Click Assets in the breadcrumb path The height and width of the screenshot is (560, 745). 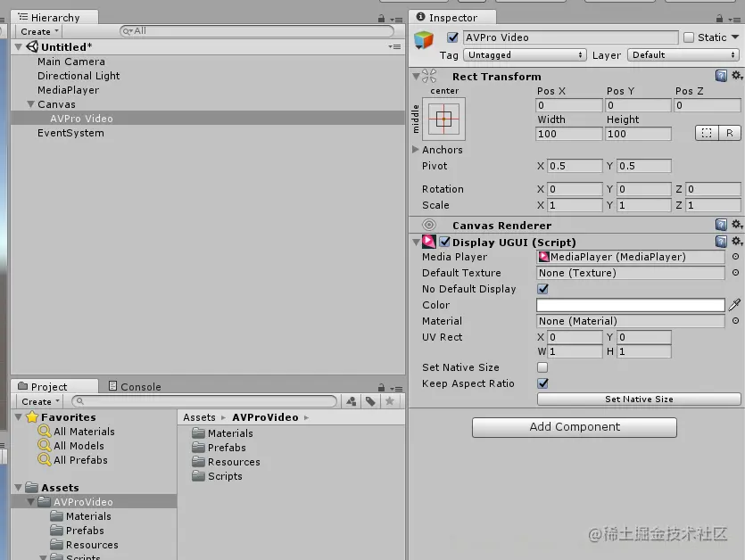[x=199, y=417]
